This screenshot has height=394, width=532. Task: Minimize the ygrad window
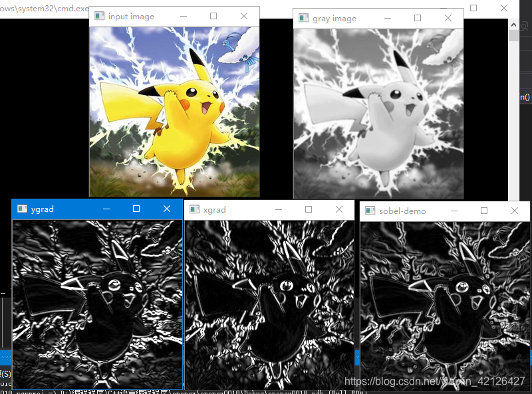tap(106, 208)
